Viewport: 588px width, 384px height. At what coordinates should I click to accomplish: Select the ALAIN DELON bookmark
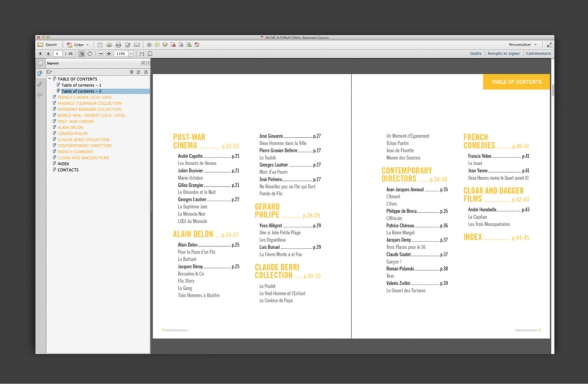70,127
